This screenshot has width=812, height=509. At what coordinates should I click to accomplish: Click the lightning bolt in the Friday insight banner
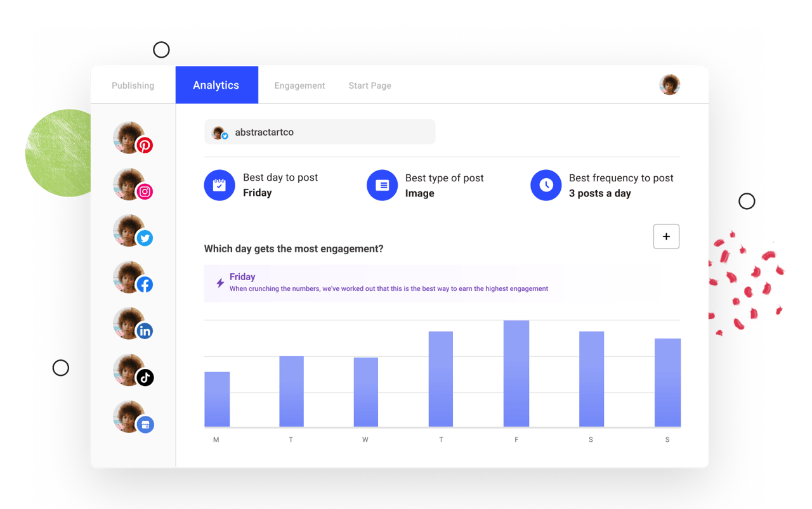[219, 283]
